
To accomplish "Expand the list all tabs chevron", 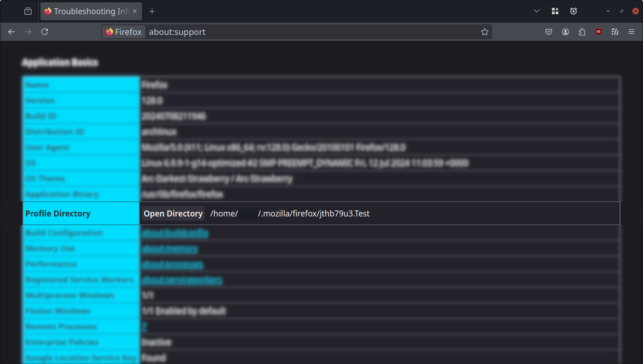I will [x=537, y=11].
